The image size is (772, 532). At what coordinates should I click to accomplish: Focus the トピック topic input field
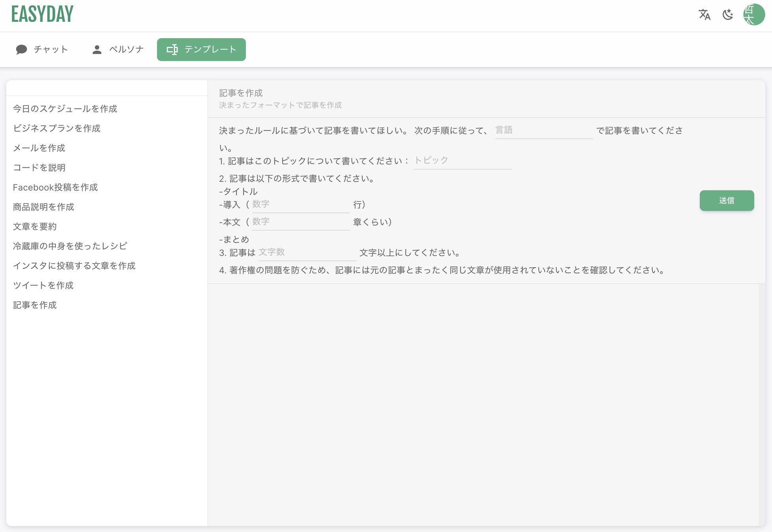[462, 161]
